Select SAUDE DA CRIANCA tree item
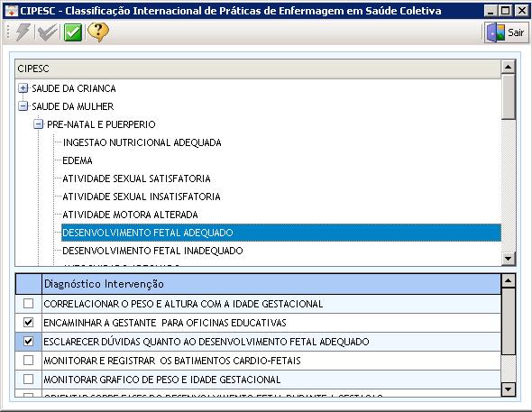Image resolution: width=532 pixels, height=412 pixels. 74,88
